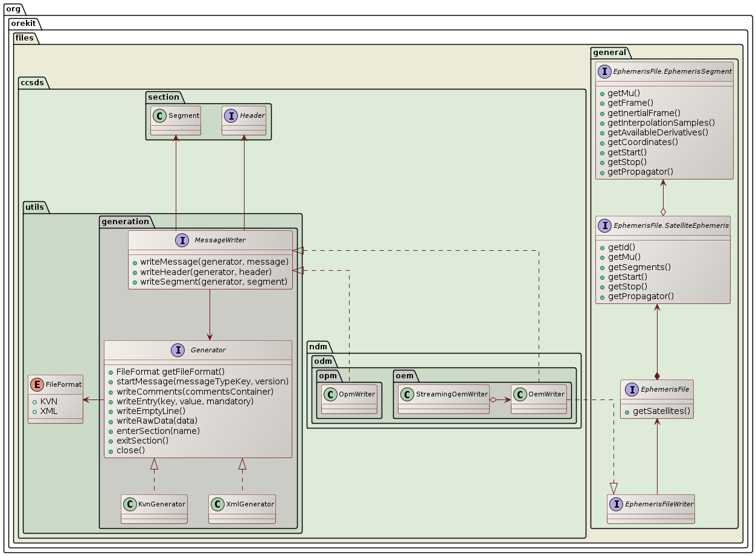Screen dimensions: 756x556
Task: Select the general package tab
Action: pos(609,53)
